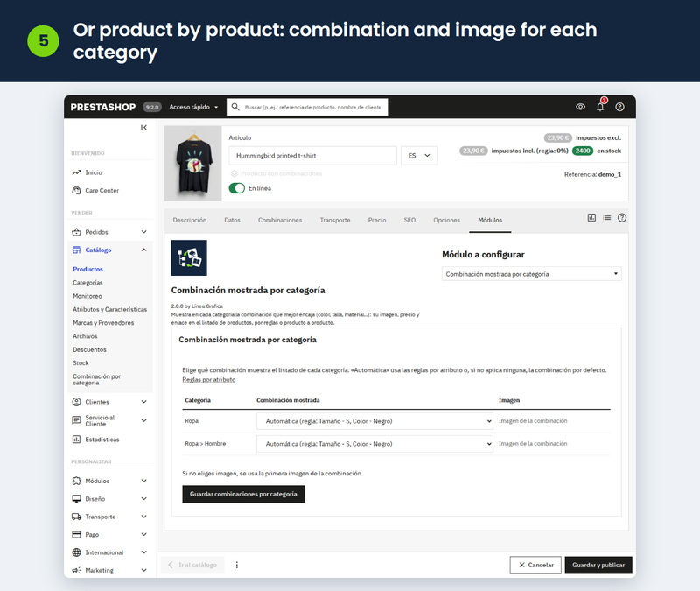
Task: Open notifications bell icon
Action: point(600,106)
